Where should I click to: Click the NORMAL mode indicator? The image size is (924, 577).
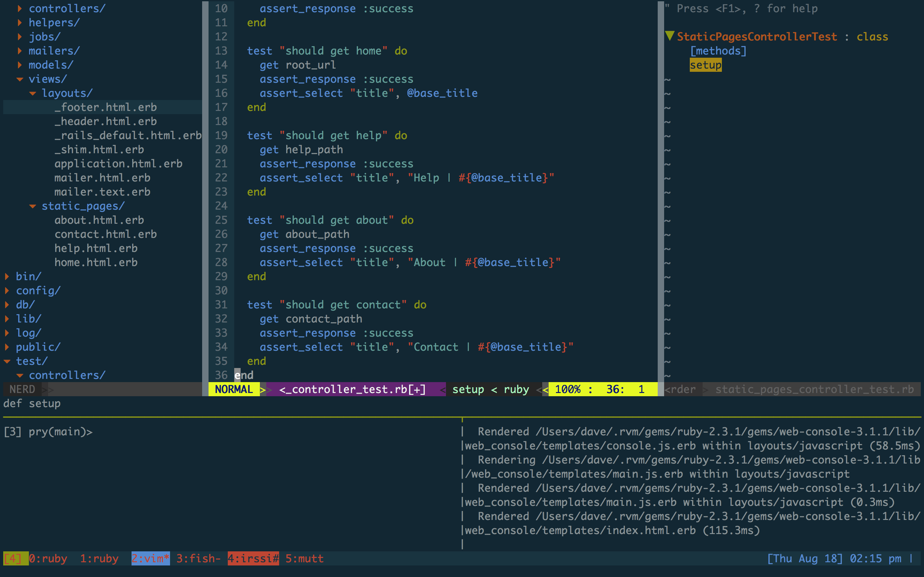click(x=234, y=389)
